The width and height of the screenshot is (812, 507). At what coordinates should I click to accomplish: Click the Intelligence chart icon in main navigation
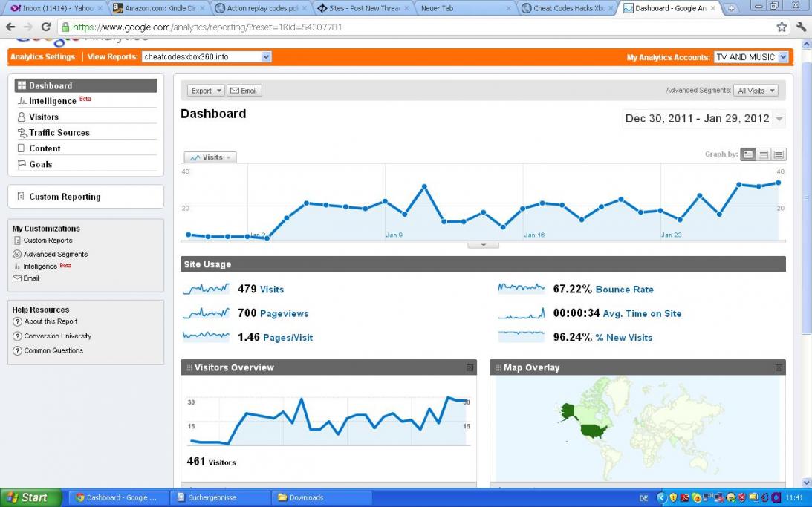[22, 101]
